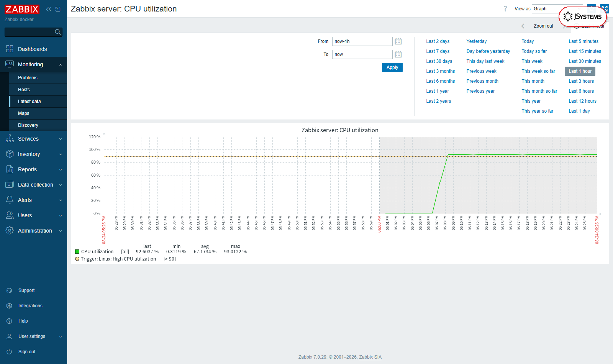Open the View as Graph dropdown
Viewport: 613px width, 364px height.
click(x=557, y=9)
